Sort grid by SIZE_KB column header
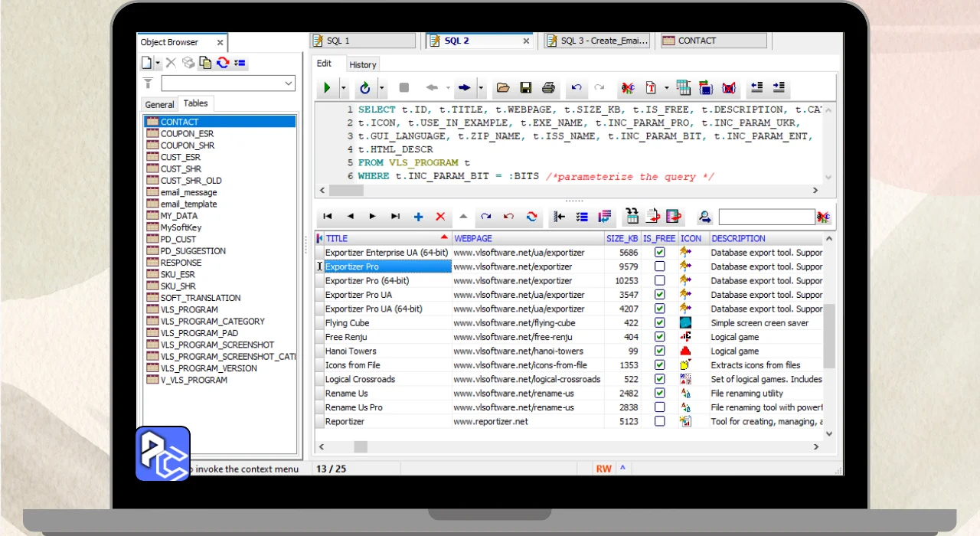 [x=622, y=238]
